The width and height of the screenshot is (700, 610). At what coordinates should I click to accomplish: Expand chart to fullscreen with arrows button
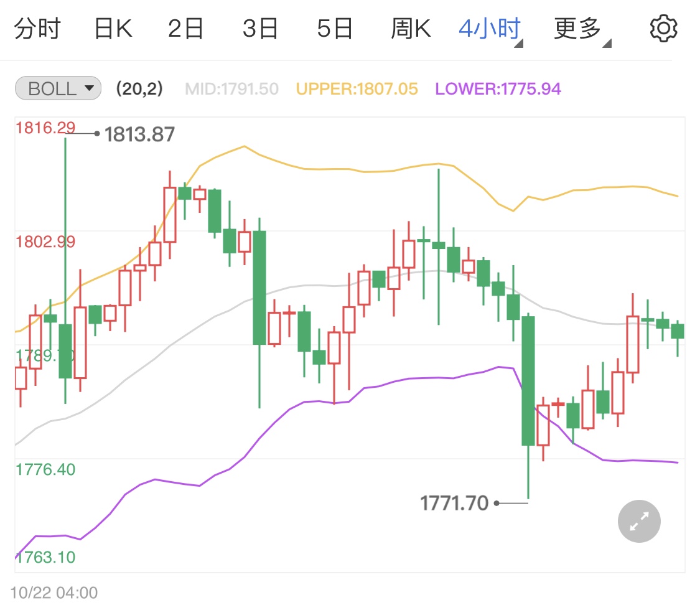coord(639,521)
